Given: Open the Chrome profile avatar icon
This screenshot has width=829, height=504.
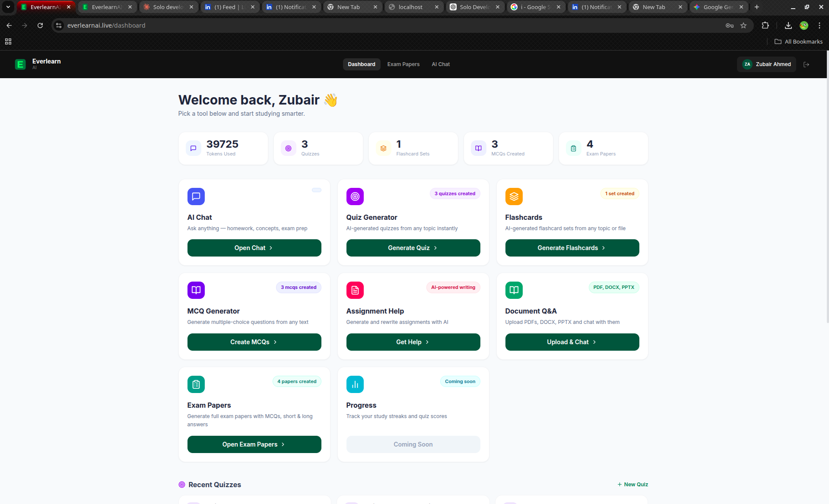Looking at the screenshot, I should coord(804,25).
